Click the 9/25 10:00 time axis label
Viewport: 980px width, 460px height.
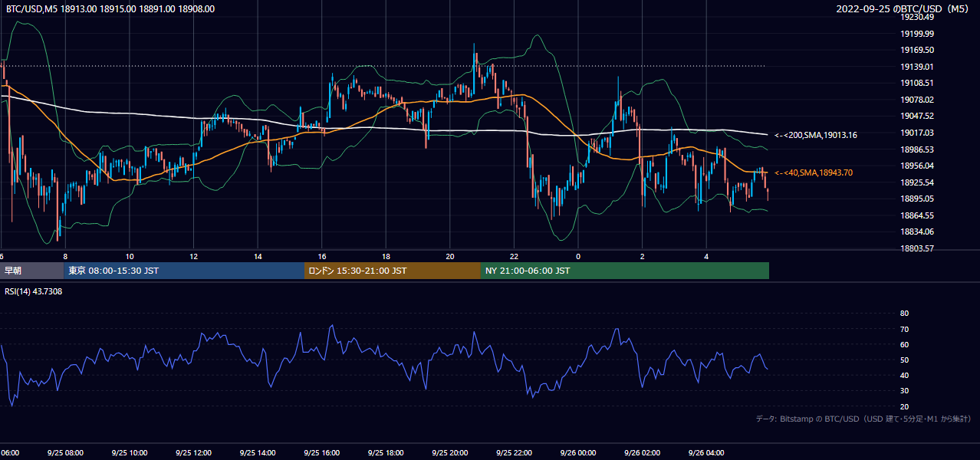point(130,453)
